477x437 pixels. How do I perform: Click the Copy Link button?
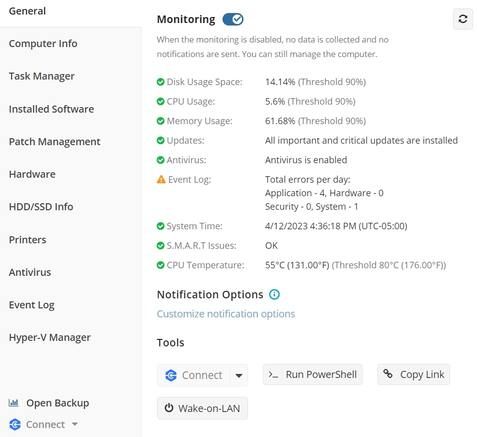click(414, 374)
